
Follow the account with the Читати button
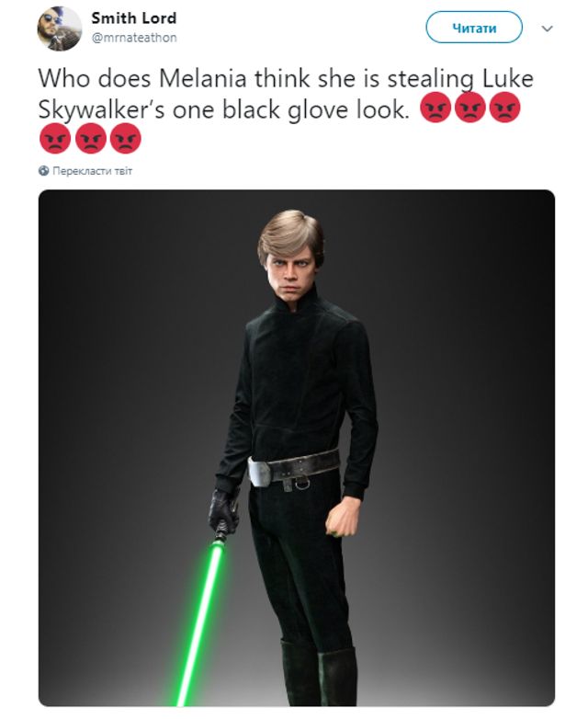[474, 28]
